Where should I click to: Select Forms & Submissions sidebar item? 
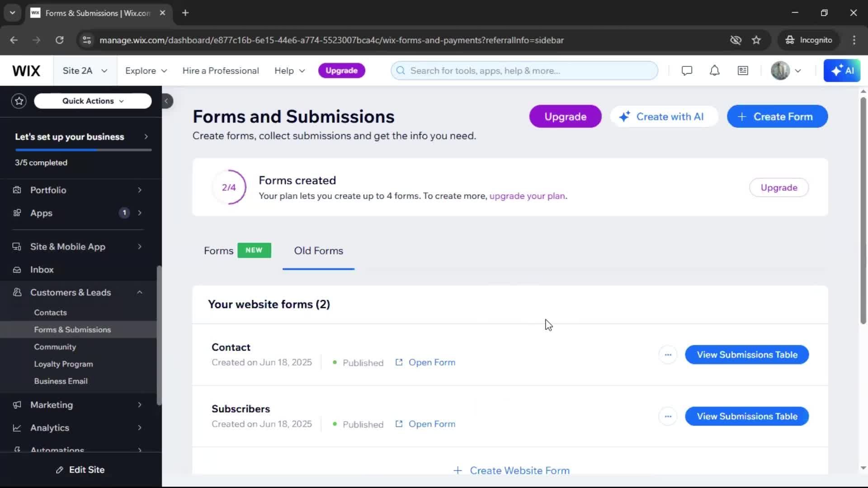(x=78, y=329)
